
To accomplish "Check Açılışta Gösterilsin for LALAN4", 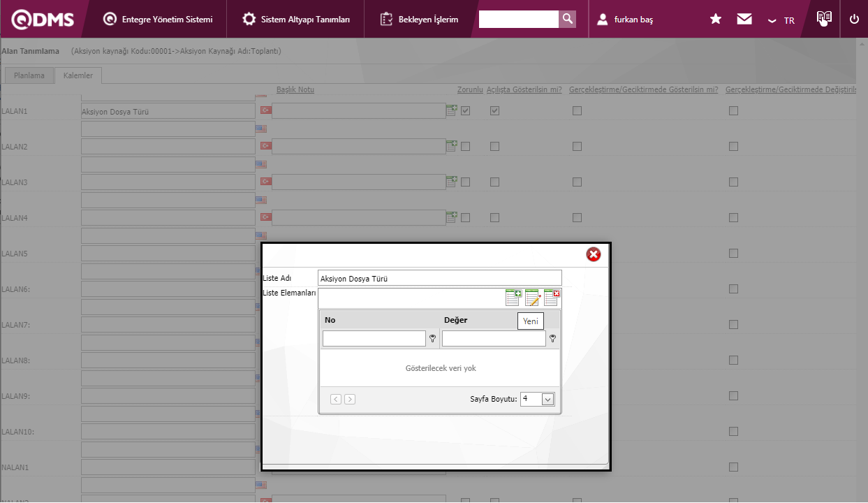I will (494, 217).
